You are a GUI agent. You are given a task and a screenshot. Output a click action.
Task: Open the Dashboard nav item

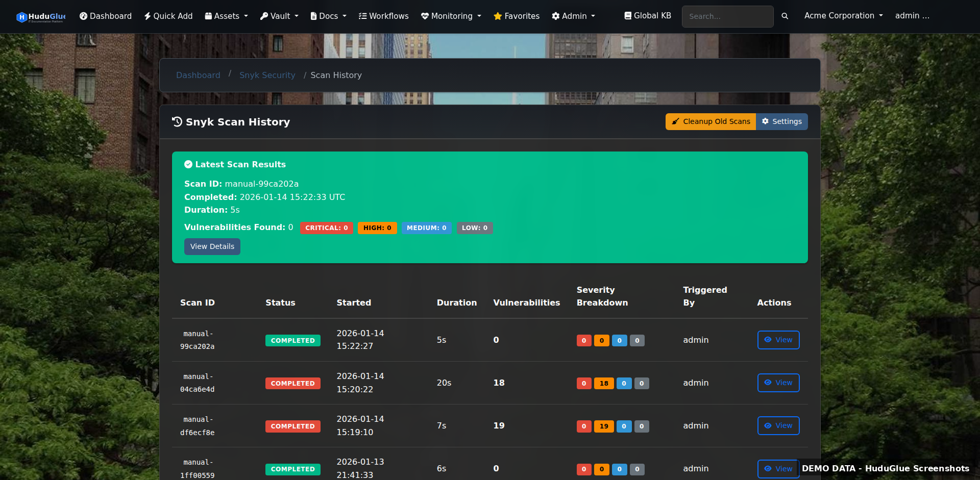106,16
